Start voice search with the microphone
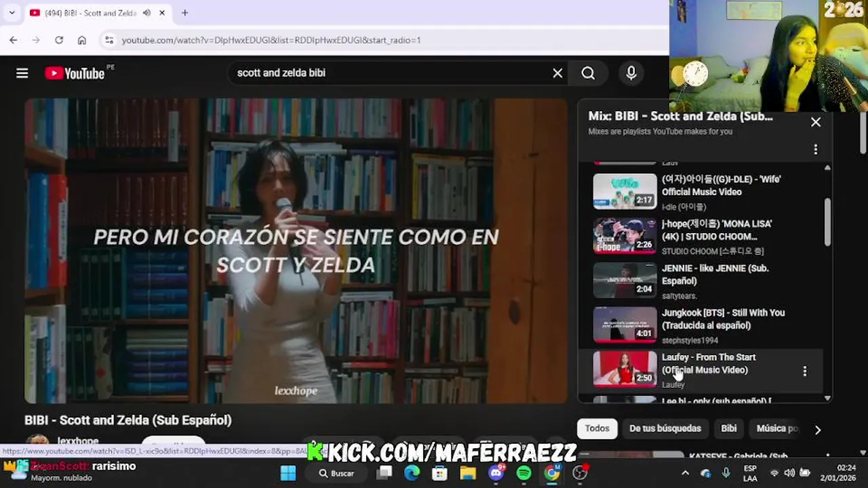This screenshot has height=488, width=868. (631, 73)
